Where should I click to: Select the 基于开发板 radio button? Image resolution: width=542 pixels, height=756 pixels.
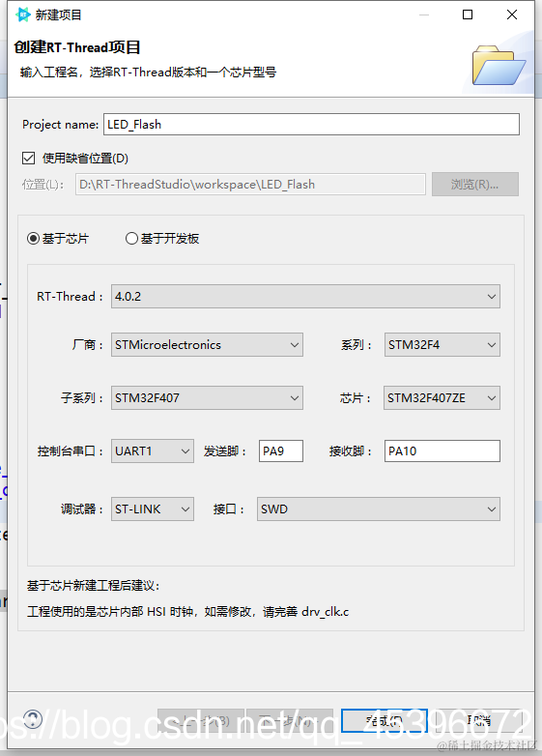click(x=131, y=239)
